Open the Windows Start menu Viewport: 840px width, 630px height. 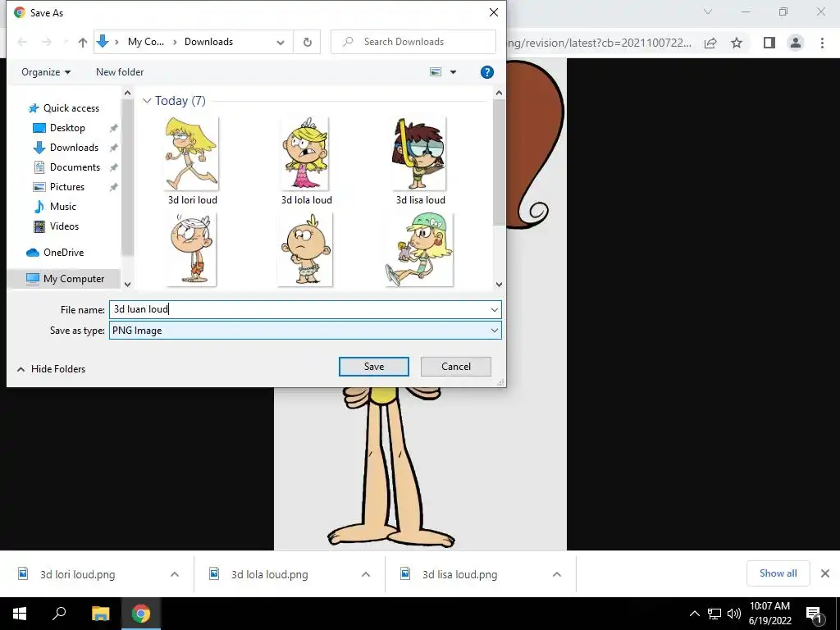coord(20,614)
